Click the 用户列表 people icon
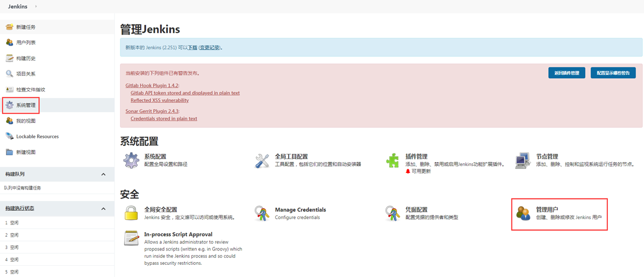The image size is (644, 277). [10, 42]
